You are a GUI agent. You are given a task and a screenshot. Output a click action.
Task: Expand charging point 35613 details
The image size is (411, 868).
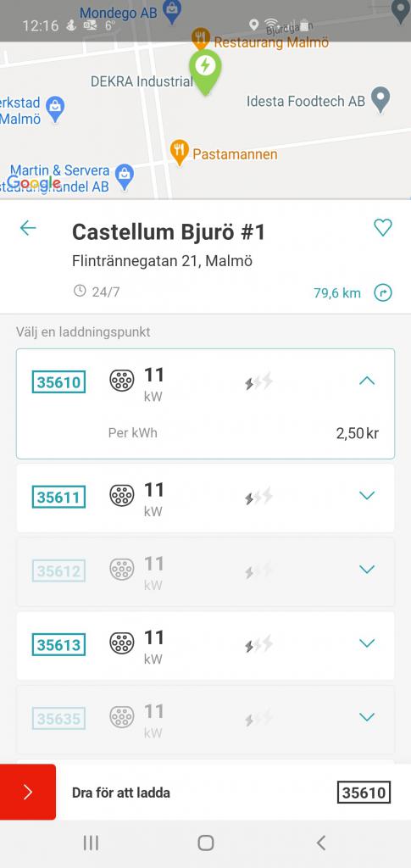(367, 643)
